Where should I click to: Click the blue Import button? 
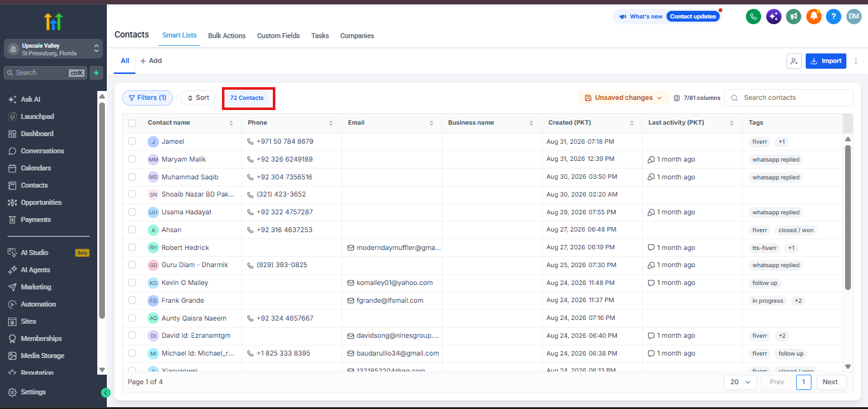(826, 61)
